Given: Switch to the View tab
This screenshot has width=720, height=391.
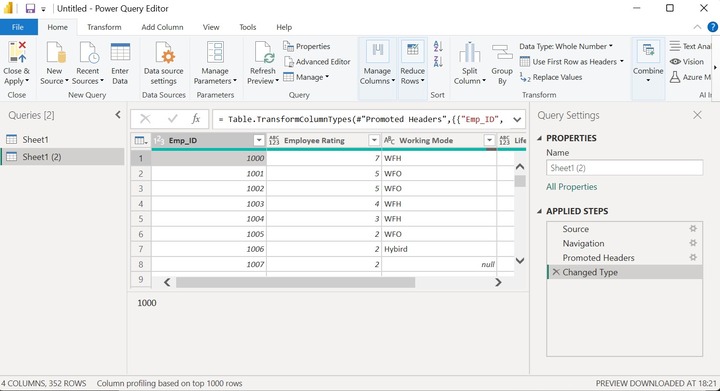Looking at the screenshot, I should 211,27.
